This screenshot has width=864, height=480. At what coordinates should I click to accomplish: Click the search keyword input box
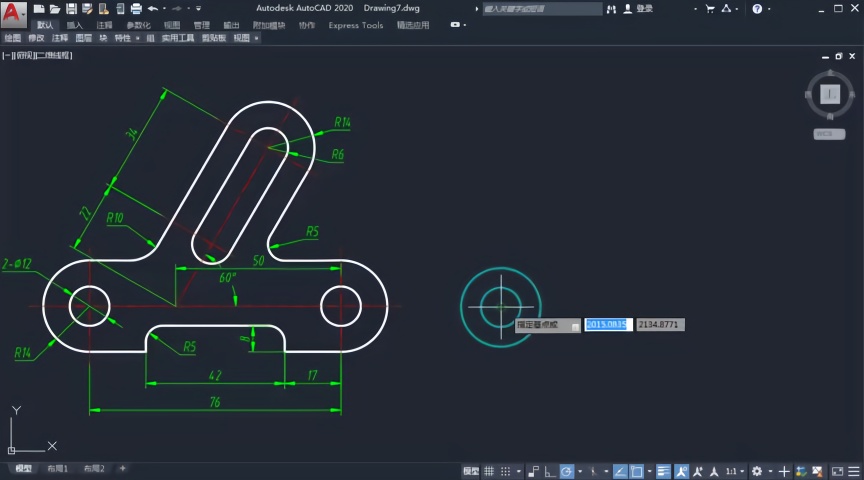coord(542,9)
